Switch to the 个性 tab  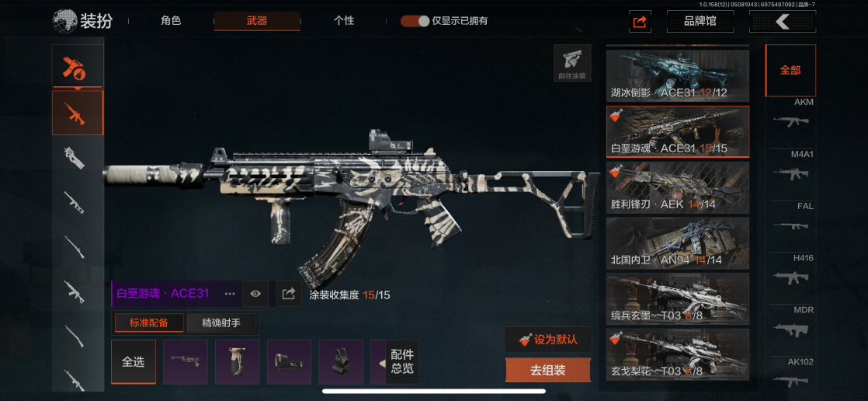(x=344, y=21)
